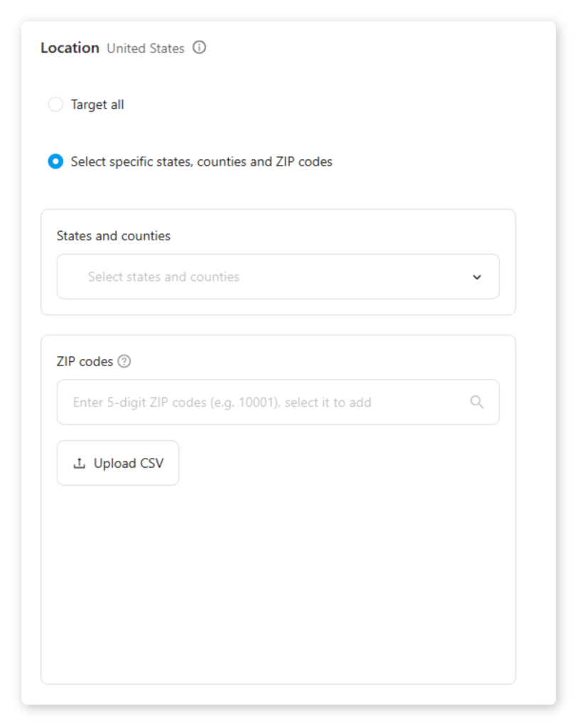The width and height of the screenshot is (579, 728).
Task: Expand the States and counties dropdown chevron
Action: (477, 277)
